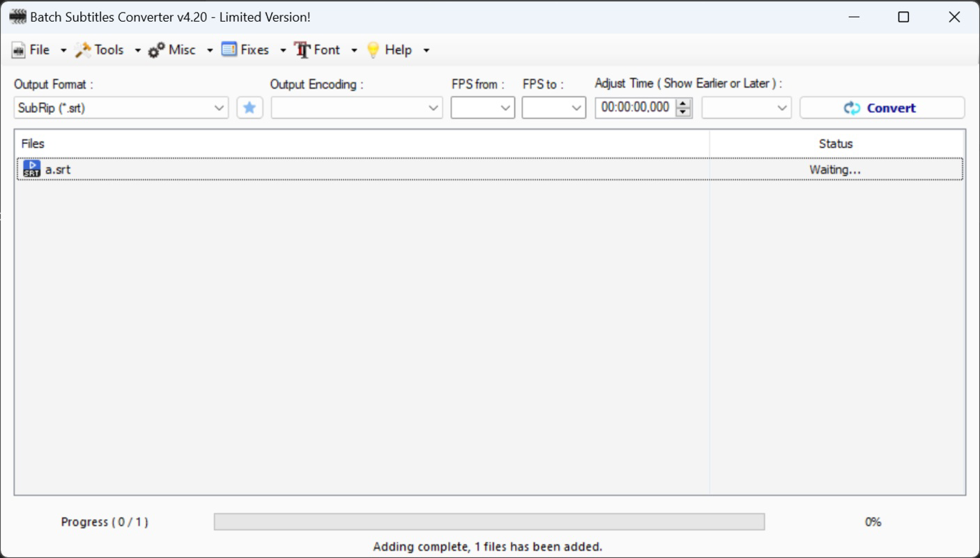The height and width of the screenshot is (558, 980).
Task: Click the Adjust Time 00:00:00,000 field
Action: pyautogui.click(x=635, y=107)
